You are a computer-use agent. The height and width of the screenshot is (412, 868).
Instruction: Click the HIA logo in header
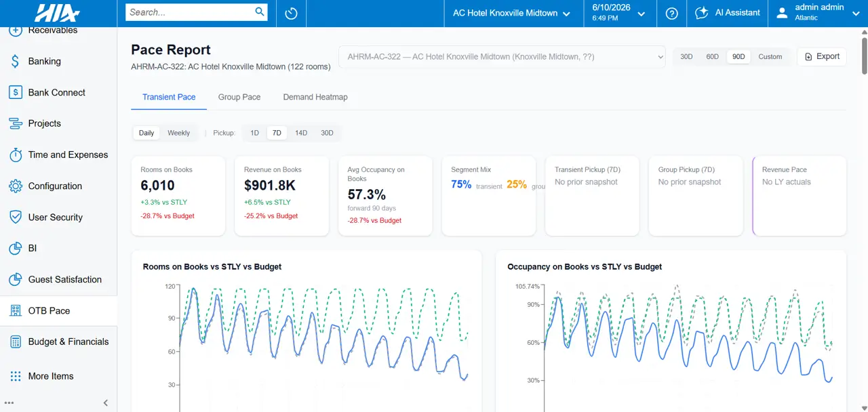[x=58, y=13]
